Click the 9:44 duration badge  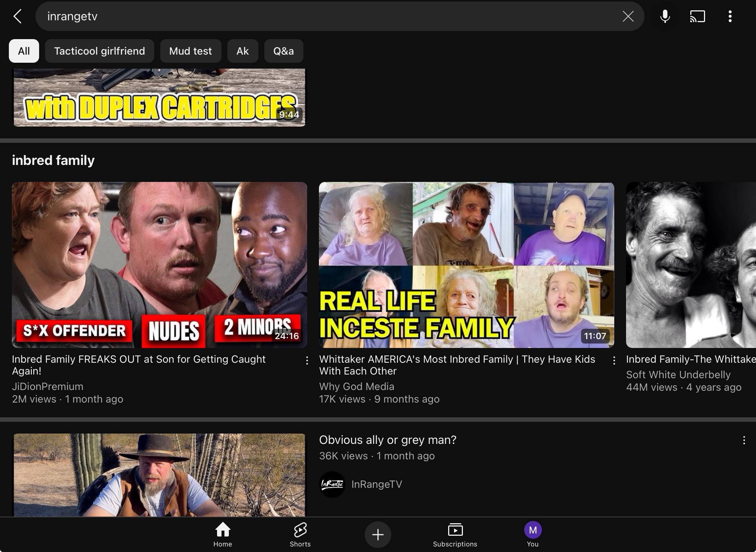(289, 114)
